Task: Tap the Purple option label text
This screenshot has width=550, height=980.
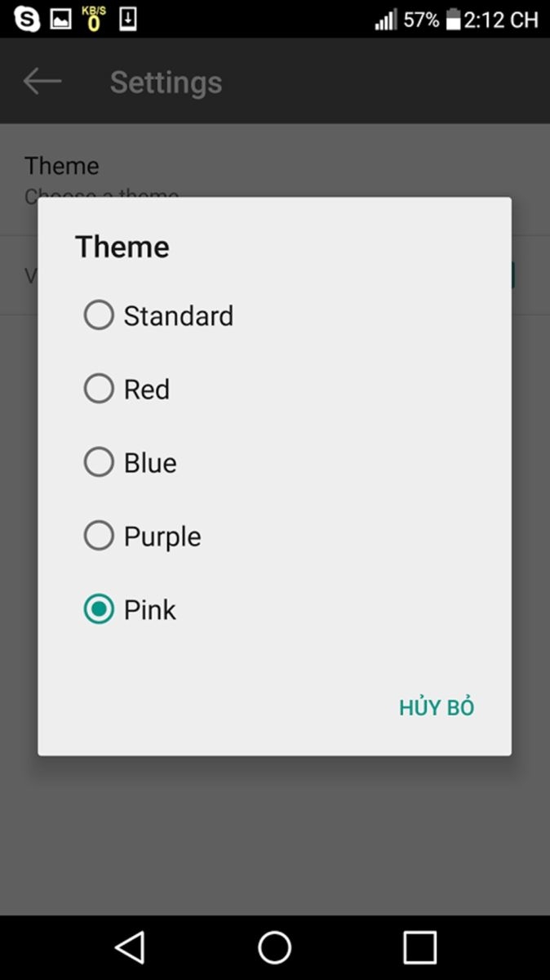Action: coord(162,537)
